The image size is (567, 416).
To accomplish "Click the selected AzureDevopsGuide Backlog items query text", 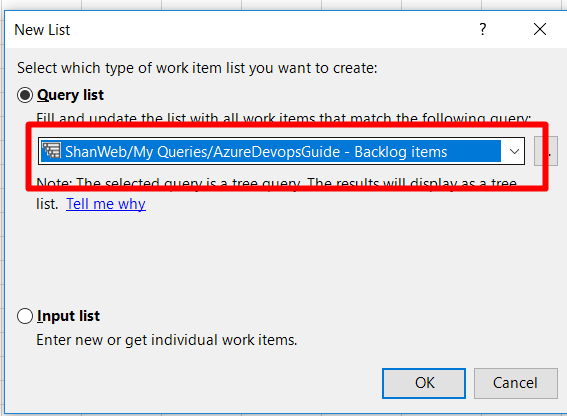I will (x=256, y=152).
